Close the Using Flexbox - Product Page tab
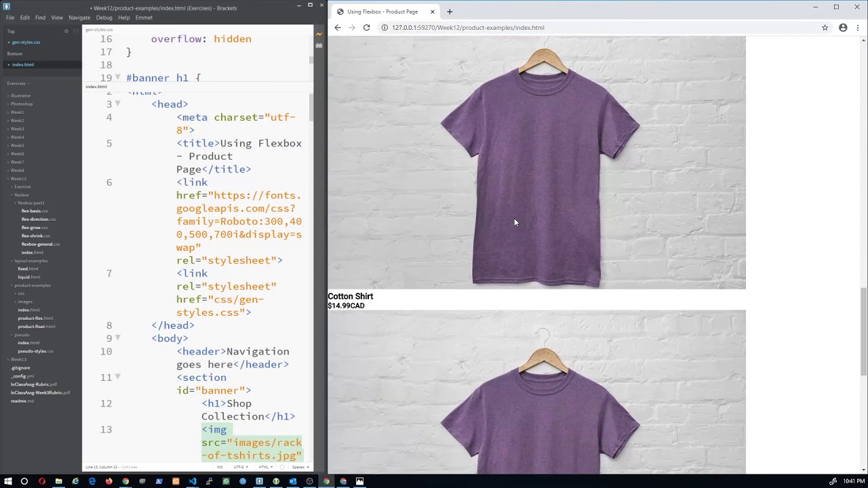868x488 pixels. (432, 12)
